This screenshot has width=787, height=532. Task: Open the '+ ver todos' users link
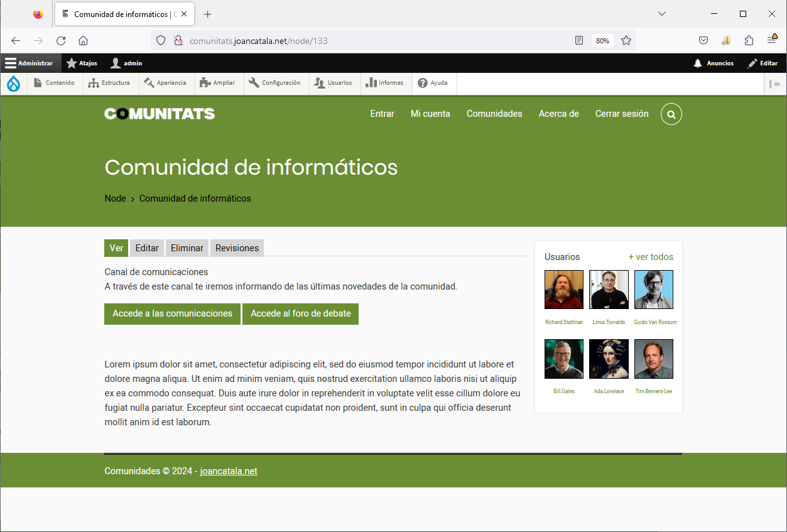coord(651,257)
